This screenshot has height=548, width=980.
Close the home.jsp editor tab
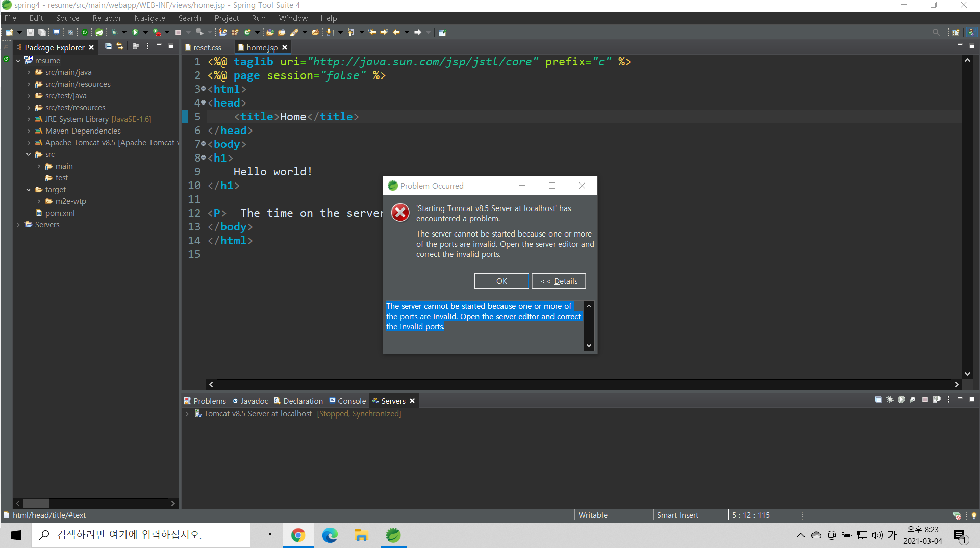click(x=285, y=47)
